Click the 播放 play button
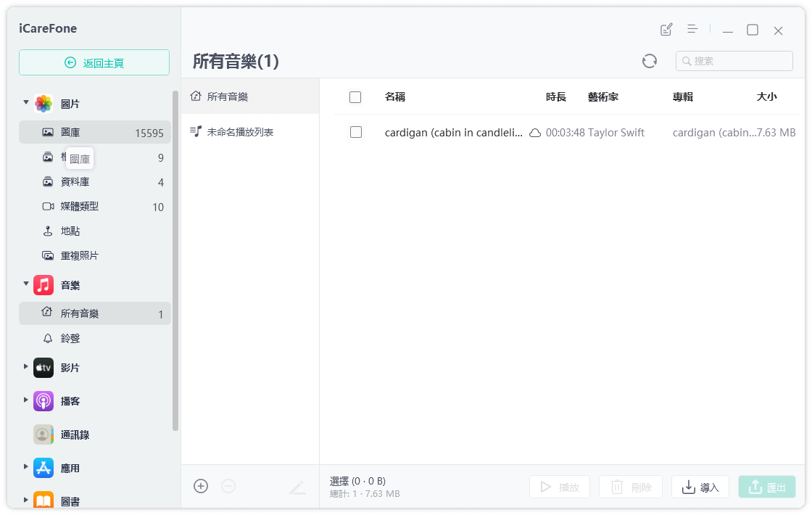Viewport: 812px width, 515px height. 560,487
